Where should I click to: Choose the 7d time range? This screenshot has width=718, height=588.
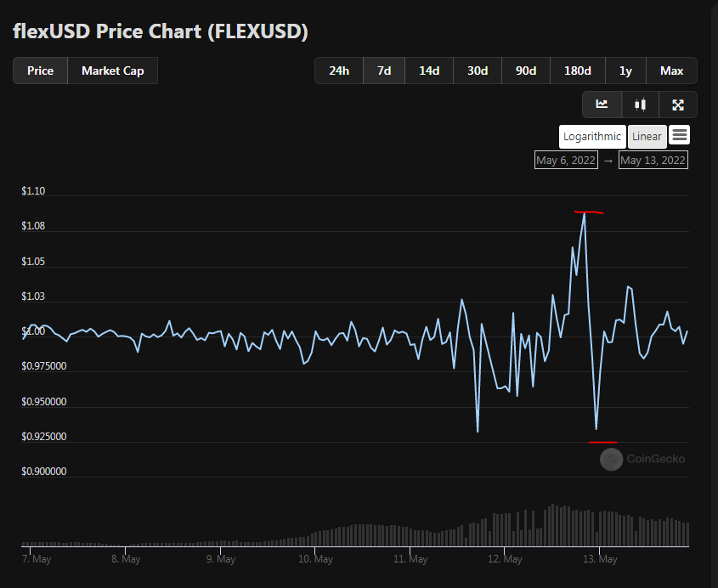click(x=384, y=71)
